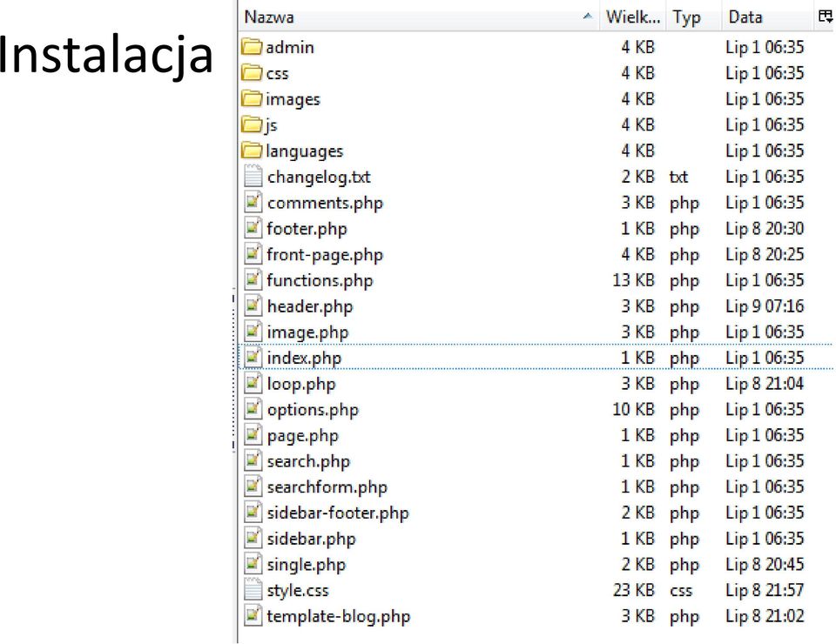Click the page.php file icon
The width and height of the screenshot is (836, 644).
[x=253, y=435]
